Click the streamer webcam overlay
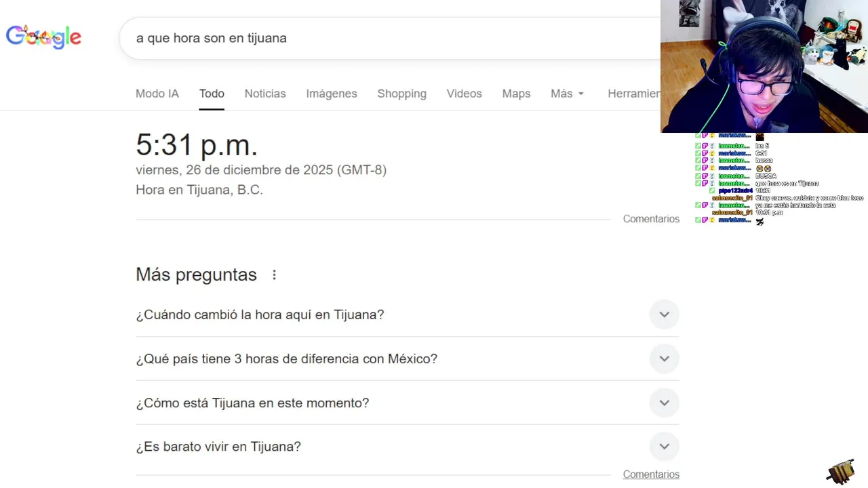 pyautogui.click(x=764, y=66)
